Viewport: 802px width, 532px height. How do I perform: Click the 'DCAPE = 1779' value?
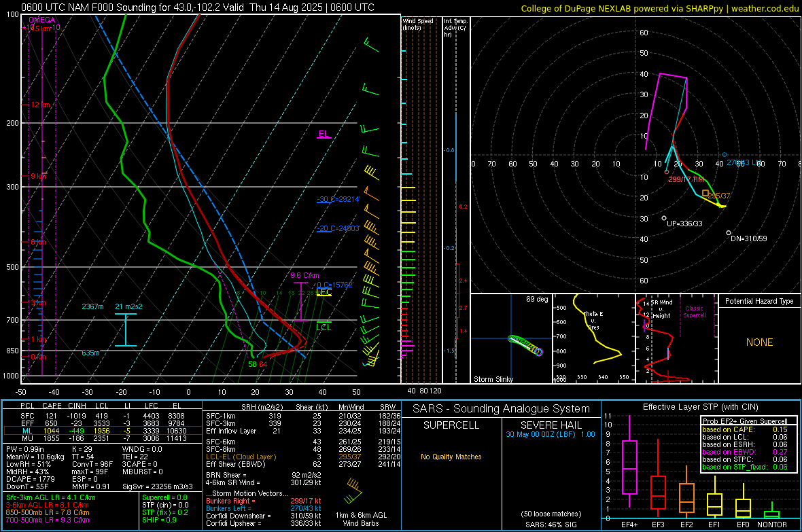pos(30,479)
